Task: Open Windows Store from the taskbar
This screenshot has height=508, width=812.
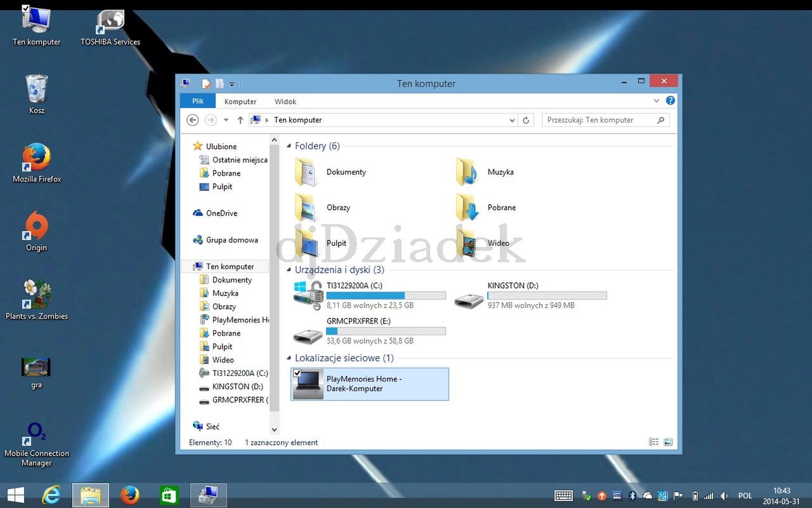Action: pyautogui.click(x=169, y=495)
